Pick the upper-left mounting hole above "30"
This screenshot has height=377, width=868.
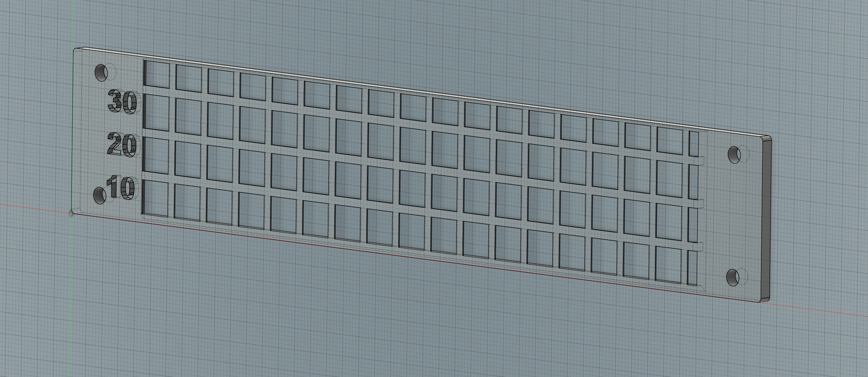pyautogui.click(x=102, y=72)
